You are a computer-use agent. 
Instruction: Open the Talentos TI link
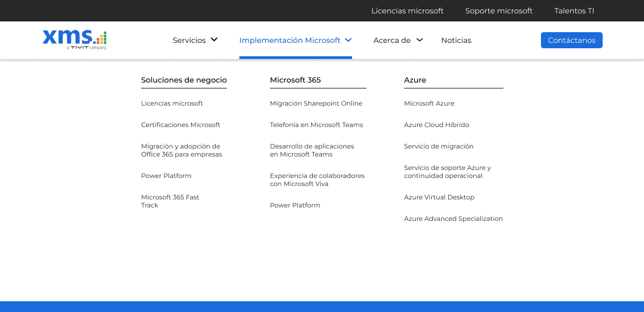[574, 11]
